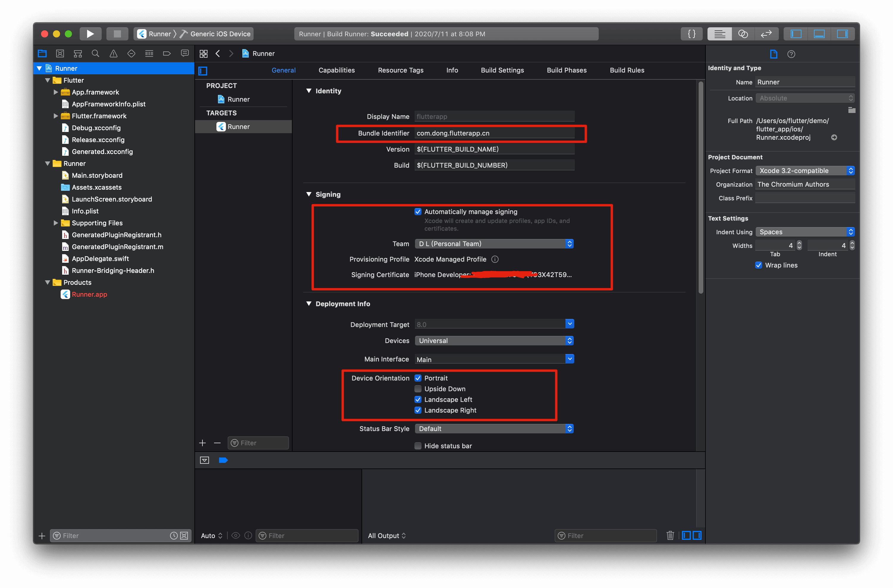Open the related items grid icon
This screenshot has width=893, height=588.
click(203, 54)
